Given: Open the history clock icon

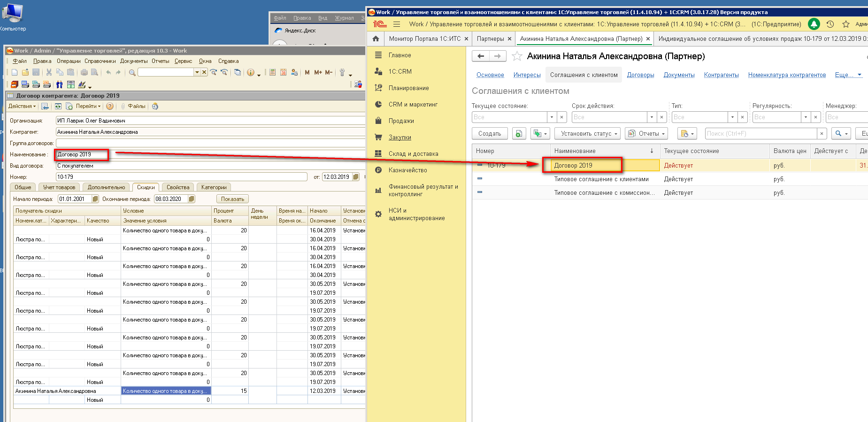Looking at the screenshot, I should click(830, 24).
